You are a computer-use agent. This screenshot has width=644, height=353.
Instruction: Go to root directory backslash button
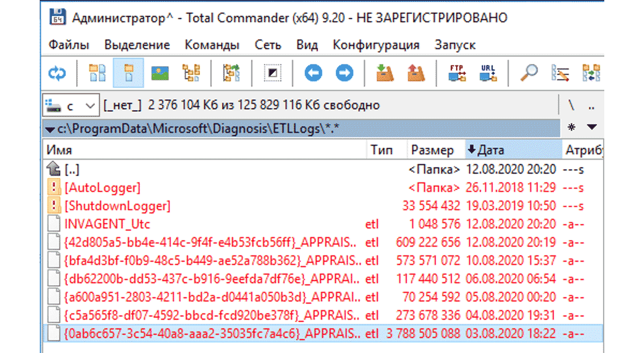click(572, 106)
